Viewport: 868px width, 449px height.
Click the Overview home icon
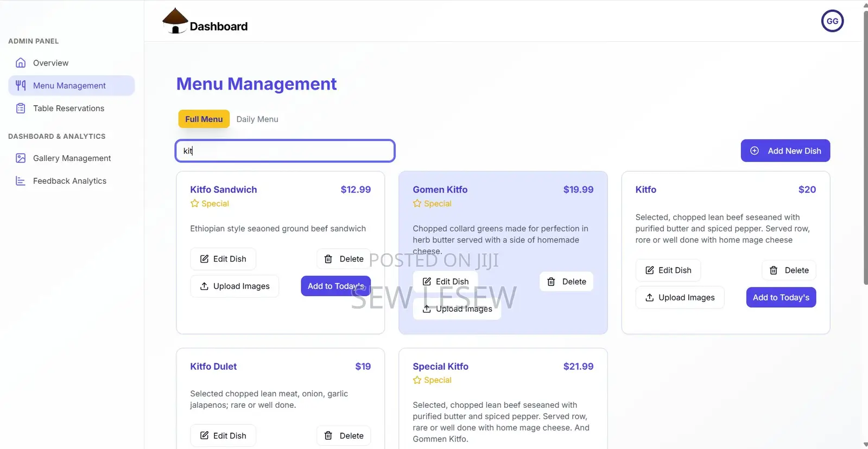tap(21, 63)
